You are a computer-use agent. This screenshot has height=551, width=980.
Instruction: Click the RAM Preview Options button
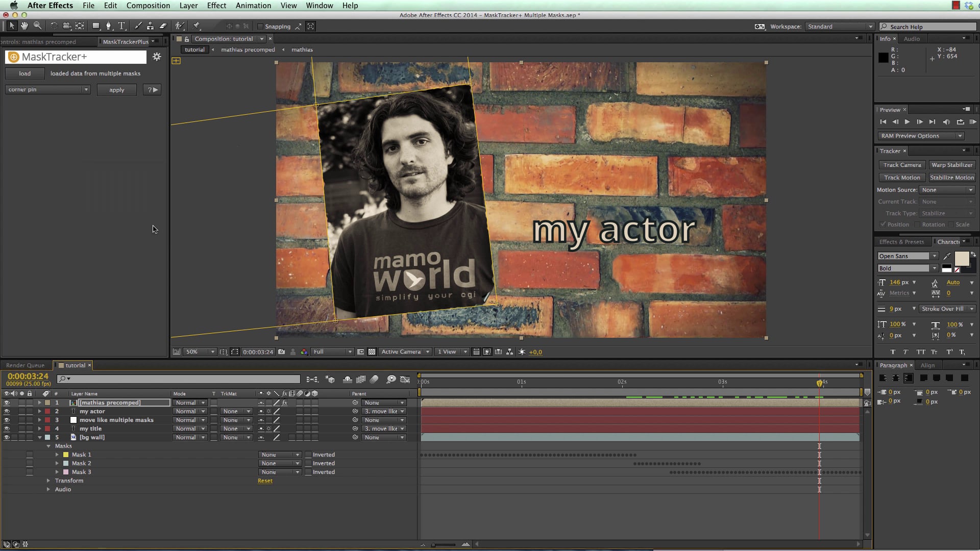919,135
